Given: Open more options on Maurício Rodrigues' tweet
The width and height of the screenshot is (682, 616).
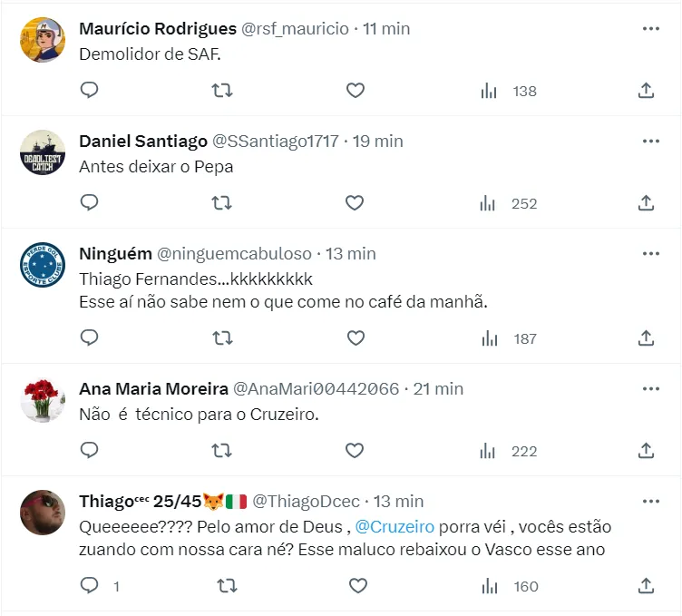Looking at the screenshot, I should click(x=650, y=29).
